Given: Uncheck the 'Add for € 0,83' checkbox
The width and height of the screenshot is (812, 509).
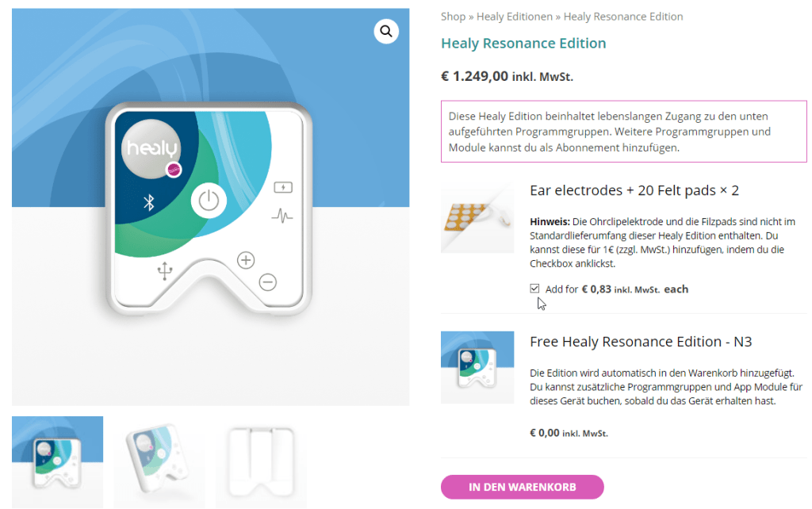Looking at the screenshot, I should tap(534, 289).
